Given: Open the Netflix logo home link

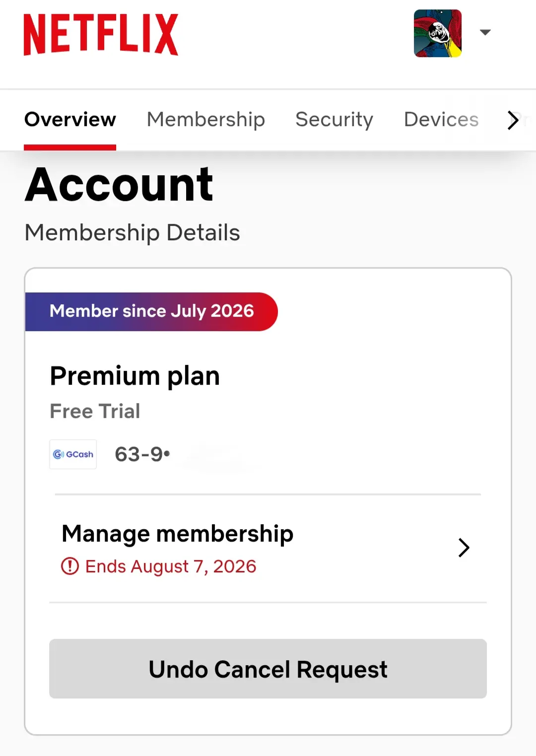Looking at the screenshot, I should pyautogui.click(x=101, y=34).
